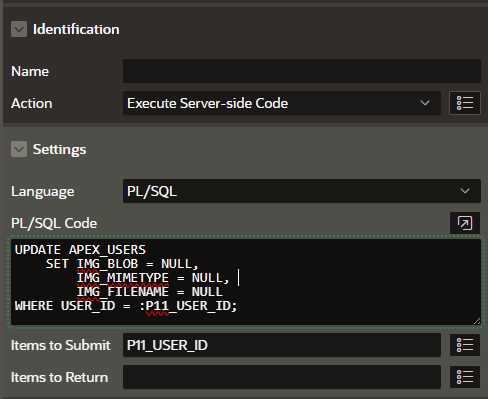Collapse the Settings section chevron
Image resolution: width=488 pixels, height=399 pixels.
(19, 149)
